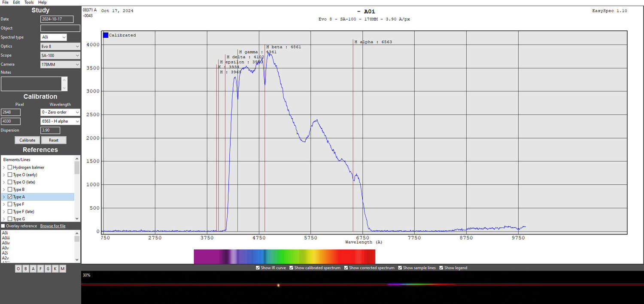Click the B spectral class button
This screenshot has height=304, width=644.
click(x=26, y=269)
